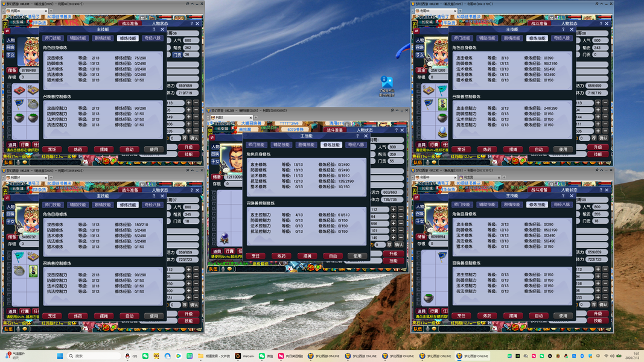Click minus beside 94 in 利哥I window
Viewport: 644px width, 362px height.
pyautogui.click(x=401, y=217)
